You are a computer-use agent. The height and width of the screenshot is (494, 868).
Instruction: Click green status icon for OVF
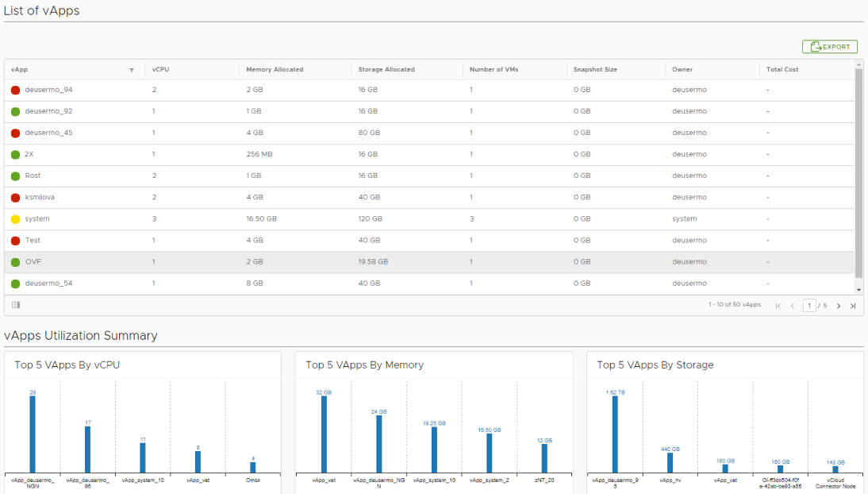(x=15, y=261)
